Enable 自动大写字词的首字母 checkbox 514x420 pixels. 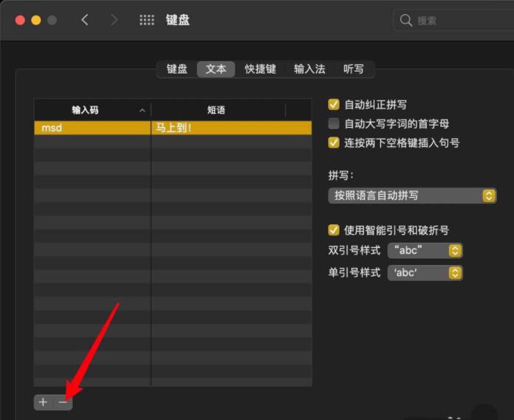[334, 123]
